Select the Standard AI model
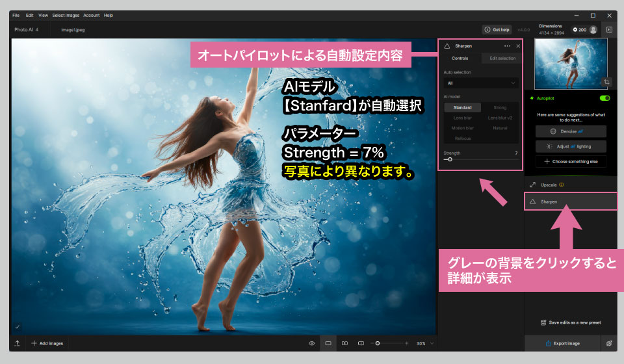The image size is (624, 364). pos(462,108)
